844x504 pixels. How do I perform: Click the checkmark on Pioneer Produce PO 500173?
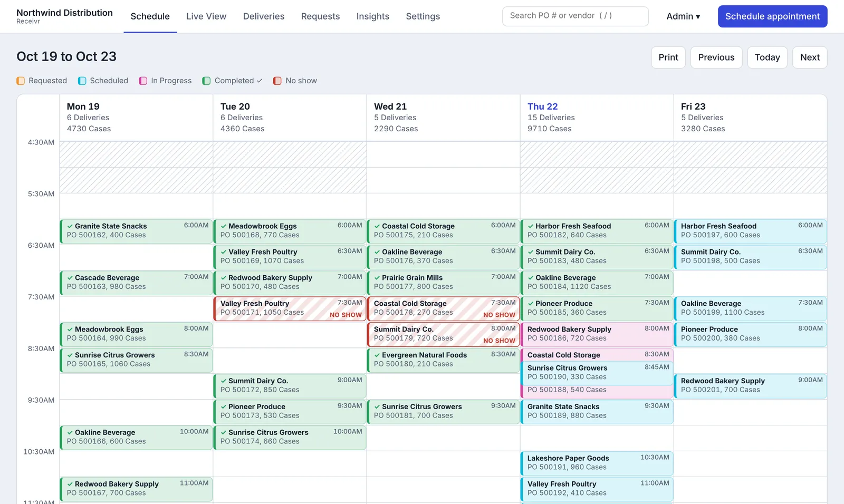click(x=224, y=407)
